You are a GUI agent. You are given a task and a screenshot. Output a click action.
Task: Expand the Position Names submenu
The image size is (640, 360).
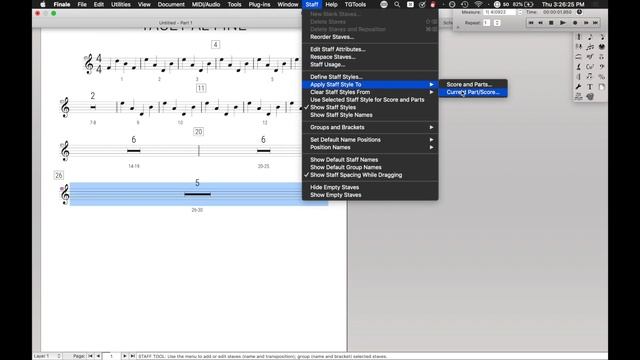coord(370,147)
